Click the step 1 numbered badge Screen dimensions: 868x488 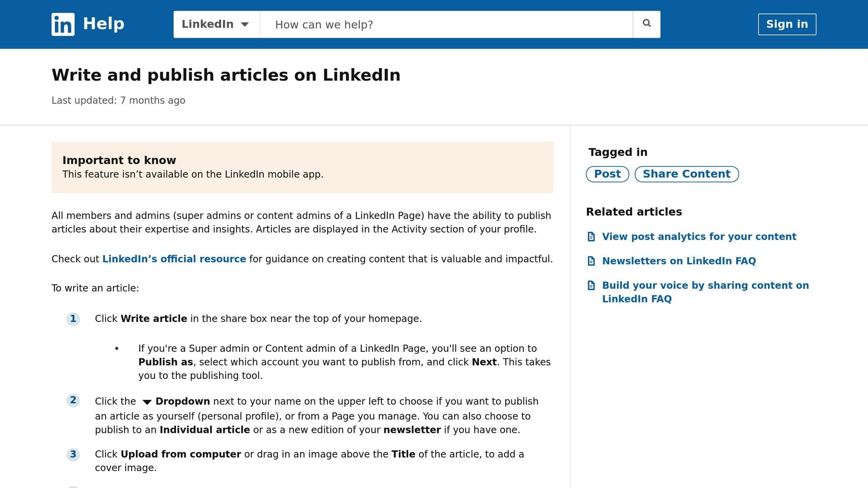73,319
